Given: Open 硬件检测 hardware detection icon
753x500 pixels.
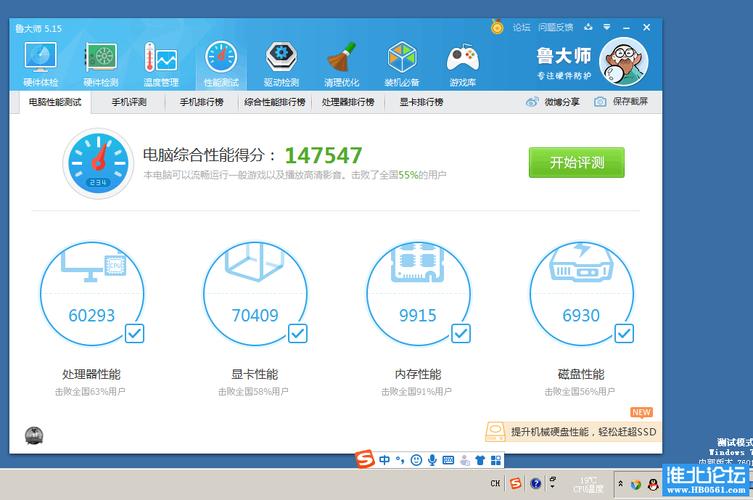Looking at the screenshot, I should [x=101, y=64].
